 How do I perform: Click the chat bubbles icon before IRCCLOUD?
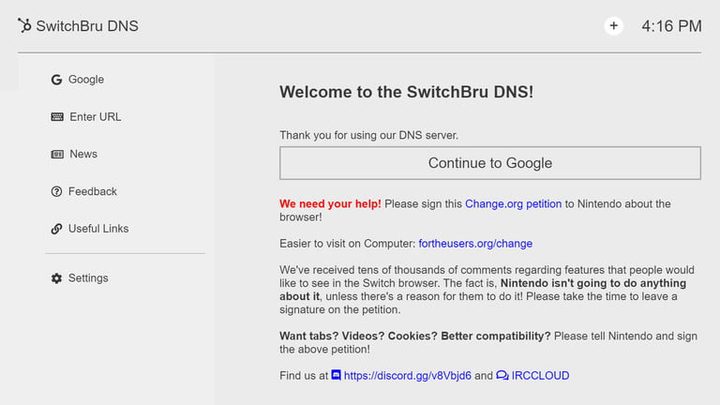coord(502,375)
